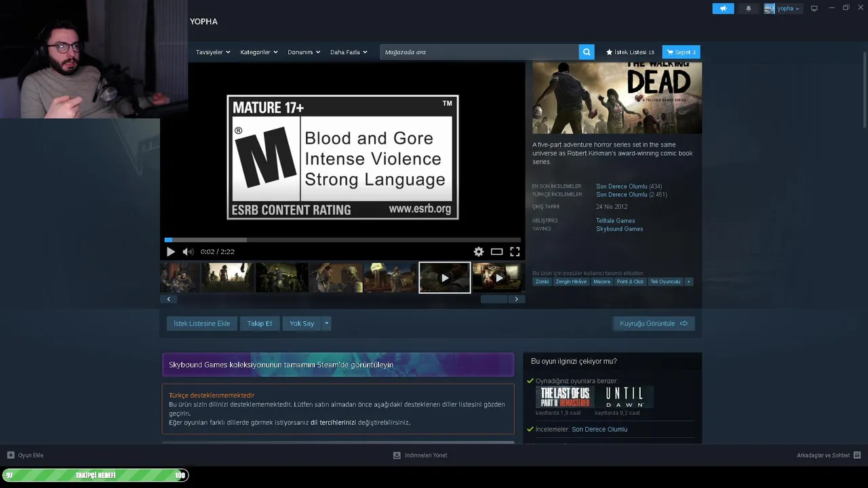The width and height of the screenshot is (868, 488).
Task: Click Kuyruğu Görüntüle queue button
Action: pyautogui.click(x=654, y=323)
